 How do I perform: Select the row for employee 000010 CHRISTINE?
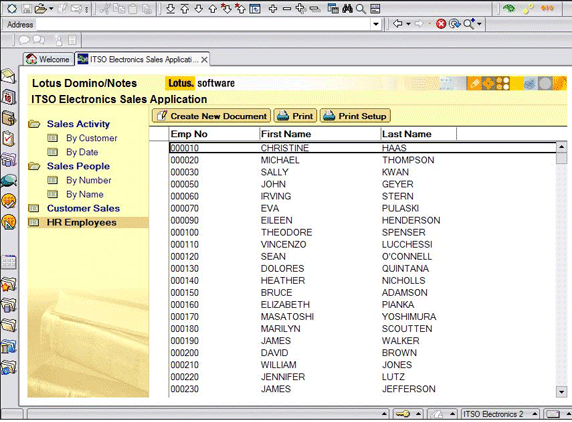click(x=363, y=148)
